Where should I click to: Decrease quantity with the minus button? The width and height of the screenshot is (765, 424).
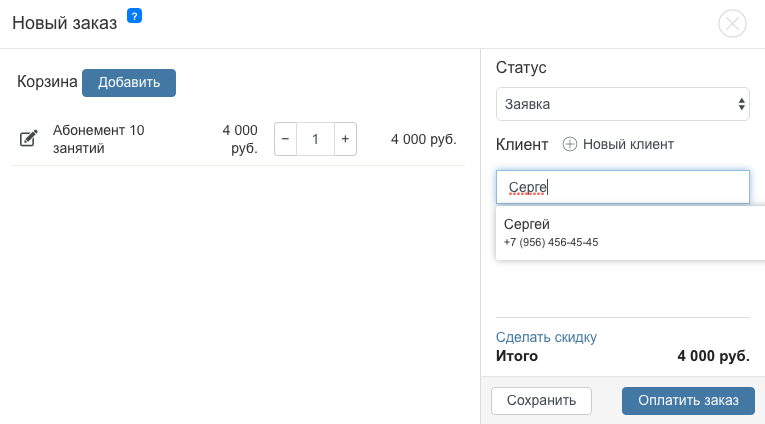click(x=285, y=139)
